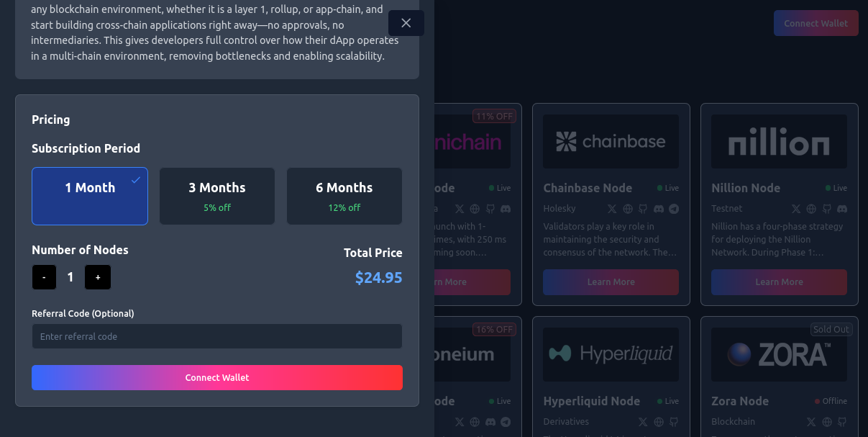
Task: Increase number of nodes with plus
Action: click(x=98, y=277)
